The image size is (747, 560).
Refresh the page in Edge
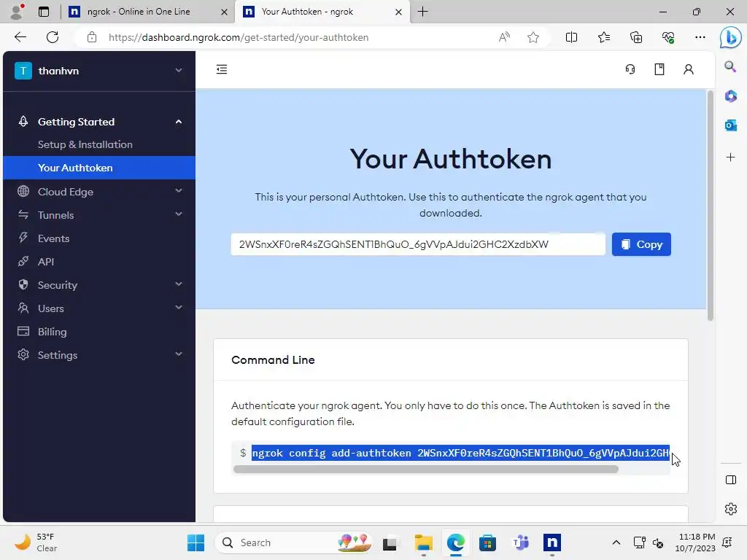pos(53,37)
